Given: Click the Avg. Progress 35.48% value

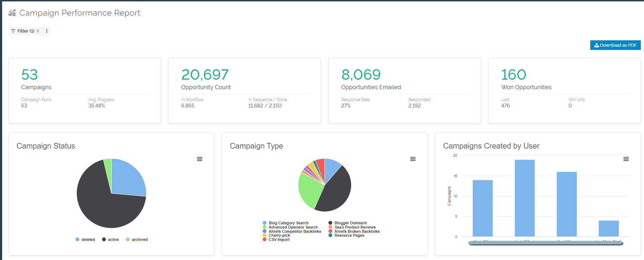Looking at the screenshot, I should (x=97, y=106).
